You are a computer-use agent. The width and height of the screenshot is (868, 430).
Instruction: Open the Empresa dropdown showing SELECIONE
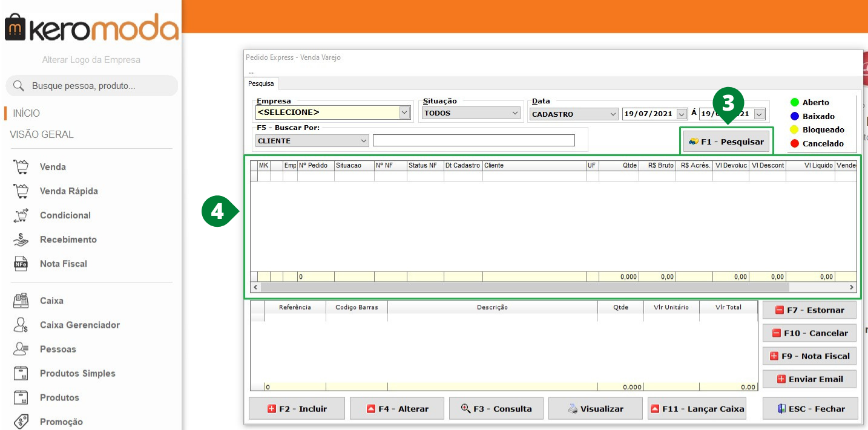click(x=333, y=112)
